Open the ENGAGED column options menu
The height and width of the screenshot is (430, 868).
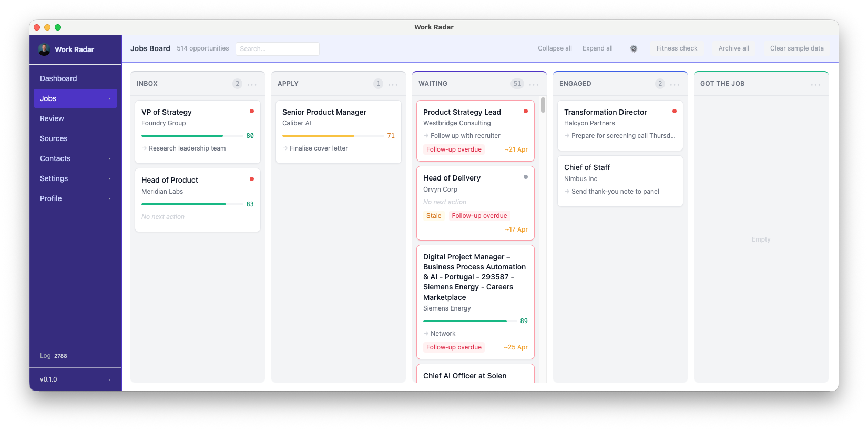[675, 84]
